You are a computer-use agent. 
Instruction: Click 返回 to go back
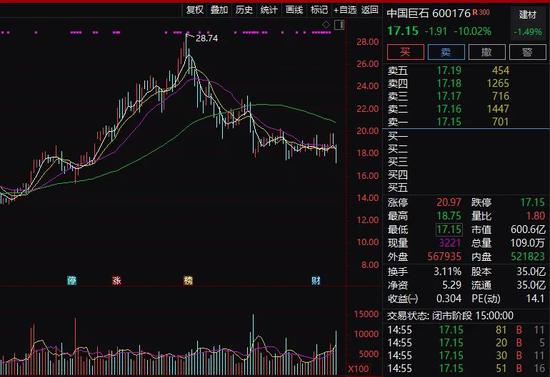click(370, 10)
